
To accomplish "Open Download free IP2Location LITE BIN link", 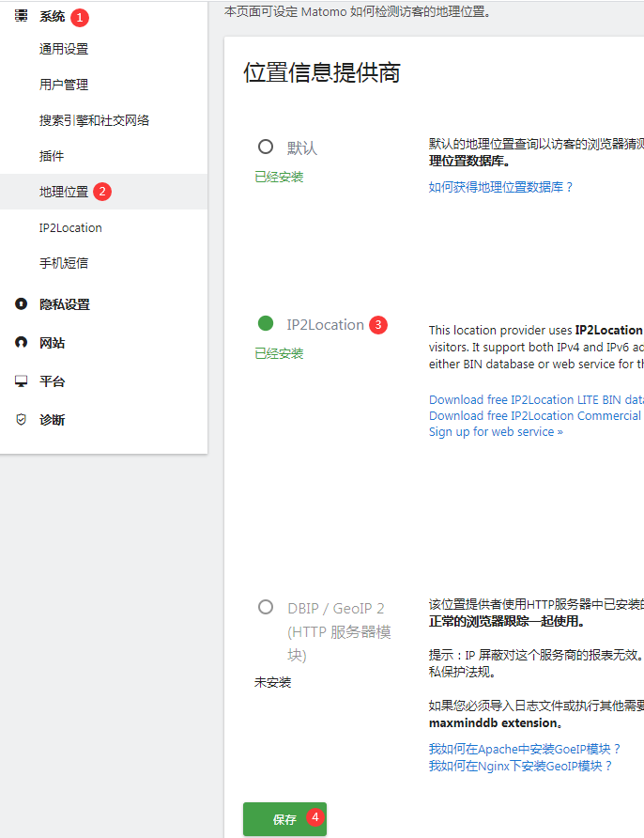I will point(536,400).
